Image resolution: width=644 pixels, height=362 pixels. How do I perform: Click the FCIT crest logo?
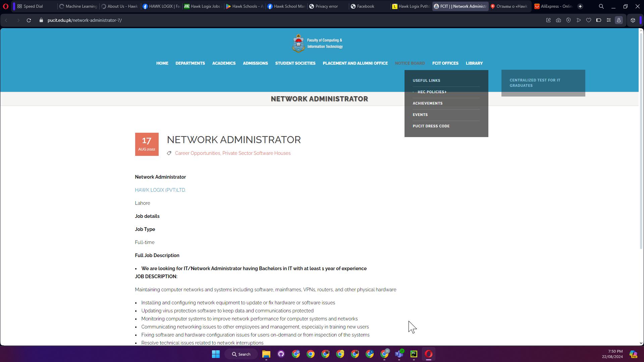tap(298, 43)
